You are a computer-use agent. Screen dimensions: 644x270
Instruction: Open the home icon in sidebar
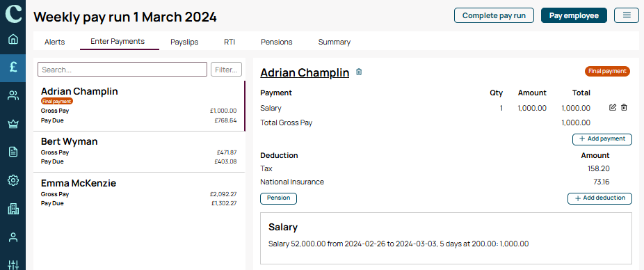tap(13, 40)
